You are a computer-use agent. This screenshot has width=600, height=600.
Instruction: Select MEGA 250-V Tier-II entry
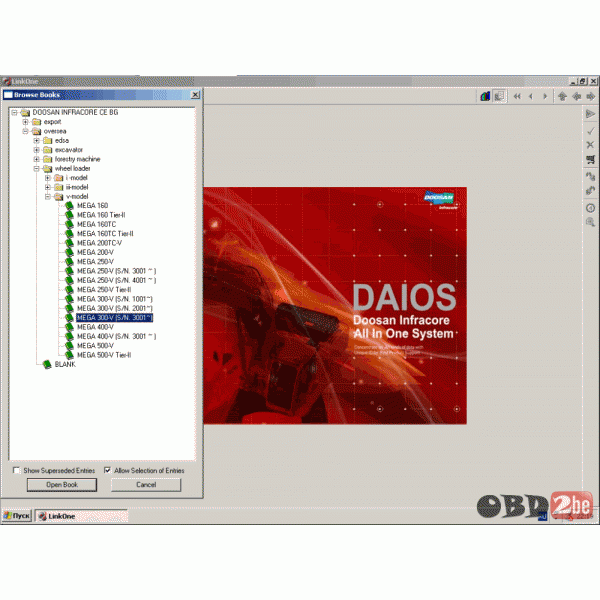pyautogui.click(x=104, y=290)
